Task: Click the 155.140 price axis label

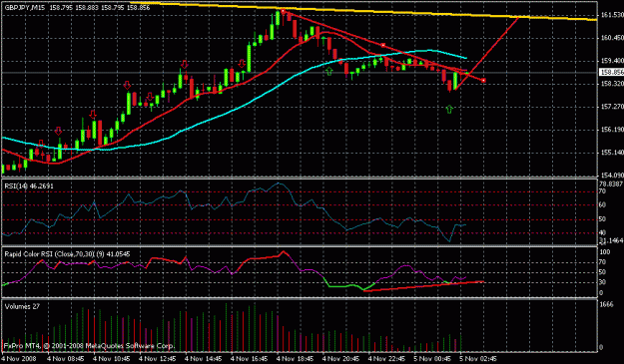Action: click(612, 153)
